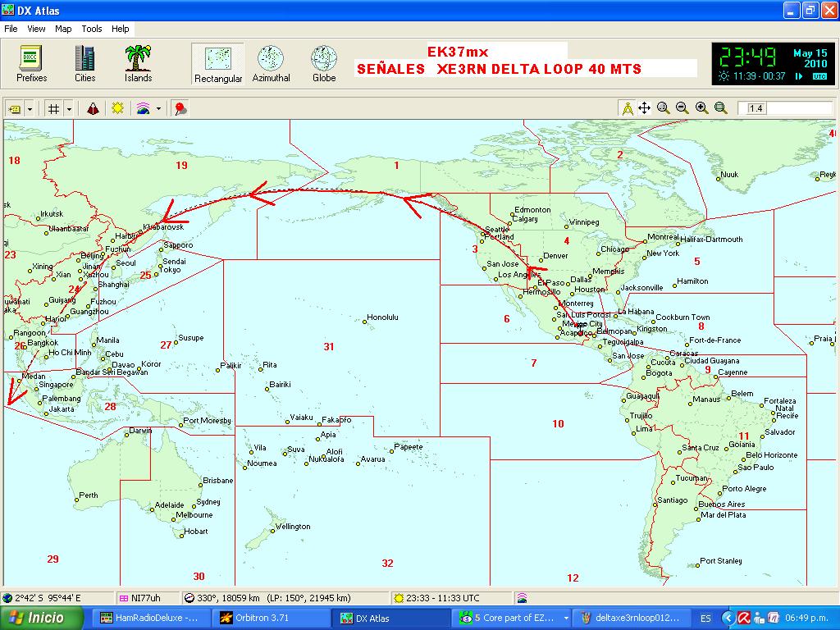The image size is (840, 630).
Task: Select the measure compass tool
Action: (x=628, y=108)
